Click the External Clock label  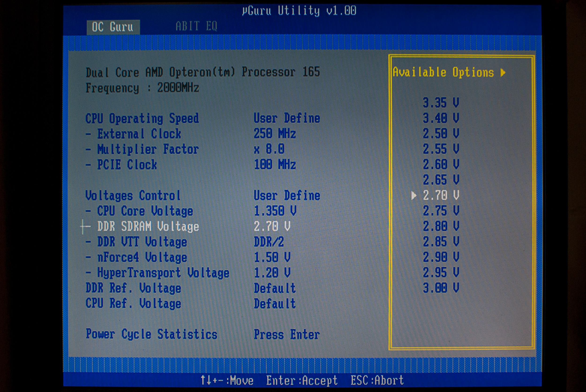pos(139,134)
